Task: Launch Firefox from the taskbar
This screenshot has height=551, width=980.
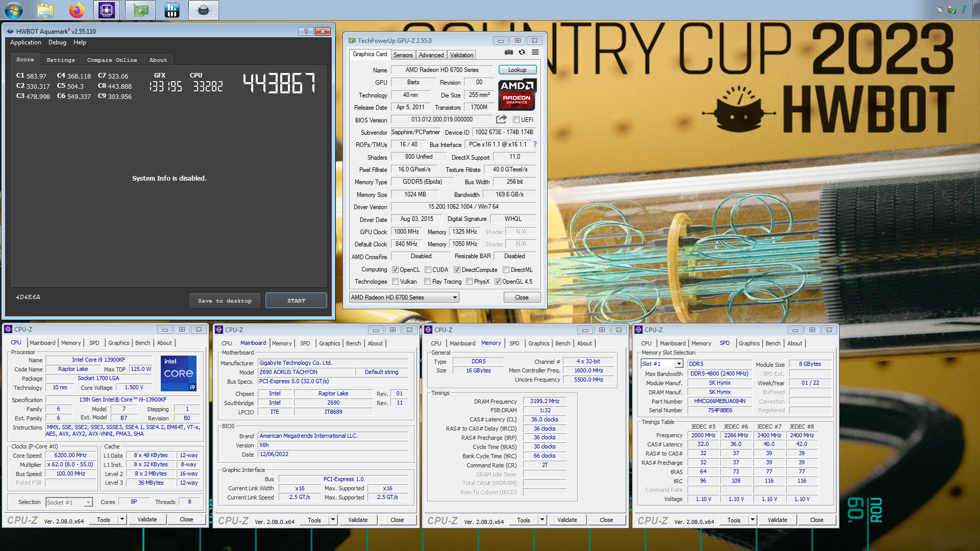Action: 77,10
